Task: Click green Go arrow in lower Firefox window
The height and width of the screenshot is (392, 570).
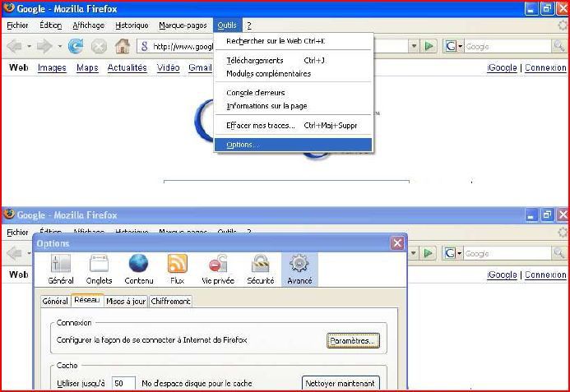Action: [x=429, y=253]
